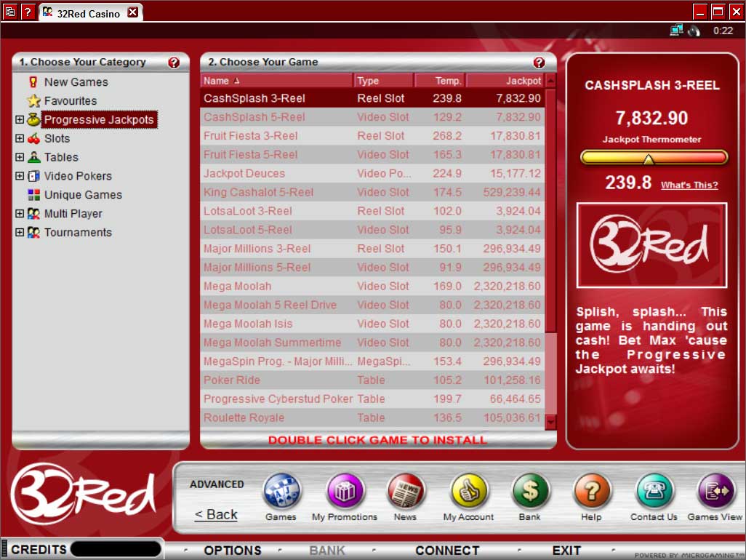Select Progressive Cyberstud Poker game
Image resolution: width=746 pixels, height=560 pixels.
point(372,399)
